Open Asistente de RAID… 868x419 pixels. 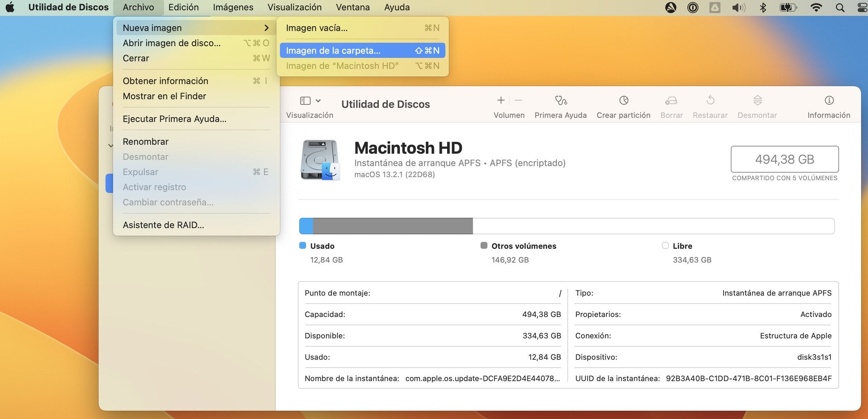coord(196,225)
